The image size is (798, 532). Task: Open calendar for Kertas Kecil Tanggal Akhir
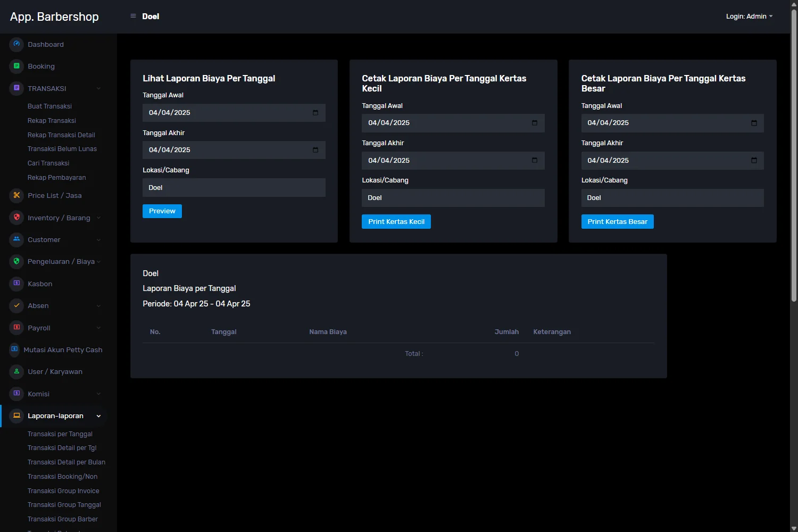click(x=535, y=160)
